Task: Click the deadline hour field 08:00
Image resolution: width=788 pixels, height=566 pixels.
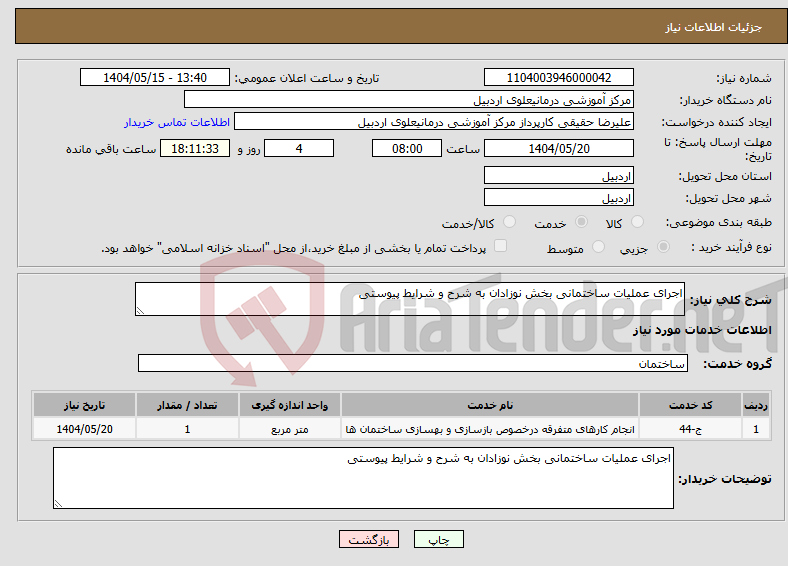Action: pos(407,148)
